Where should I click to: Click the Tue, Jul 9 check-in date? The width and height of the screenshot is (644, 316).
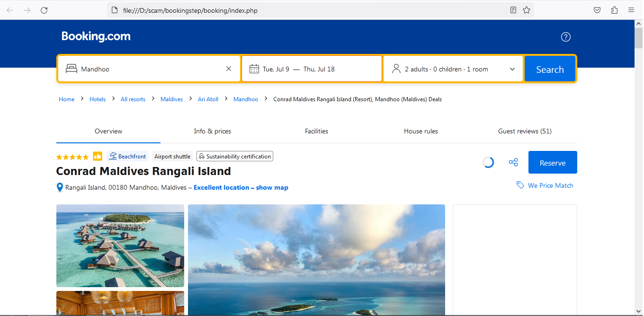click(276, 69)
